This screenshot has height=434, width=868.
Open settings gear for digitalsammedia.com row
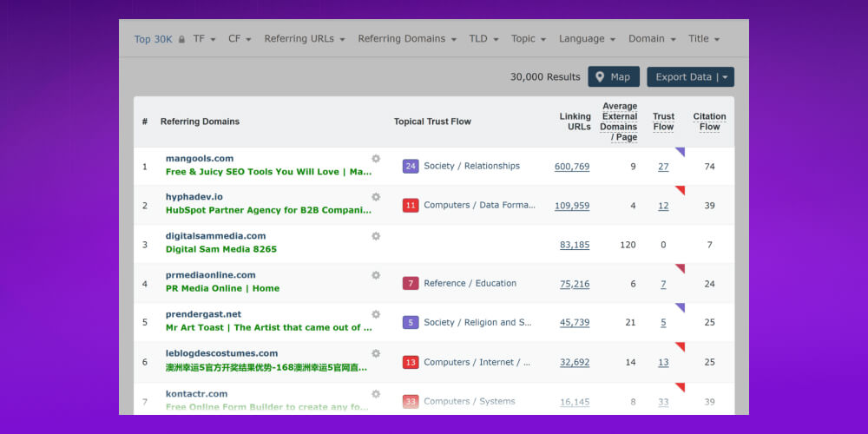[x=376, y=236]
